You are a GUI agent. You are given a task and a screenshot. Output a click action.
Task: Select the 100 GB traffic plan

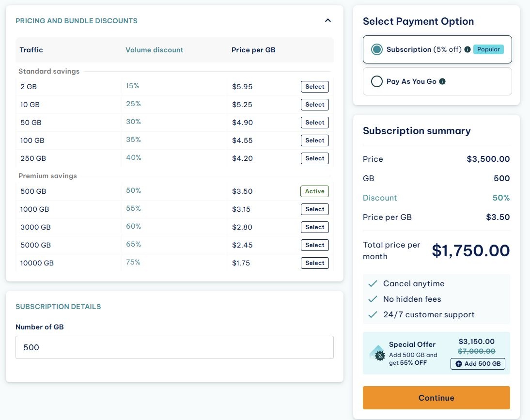point(314,140)
